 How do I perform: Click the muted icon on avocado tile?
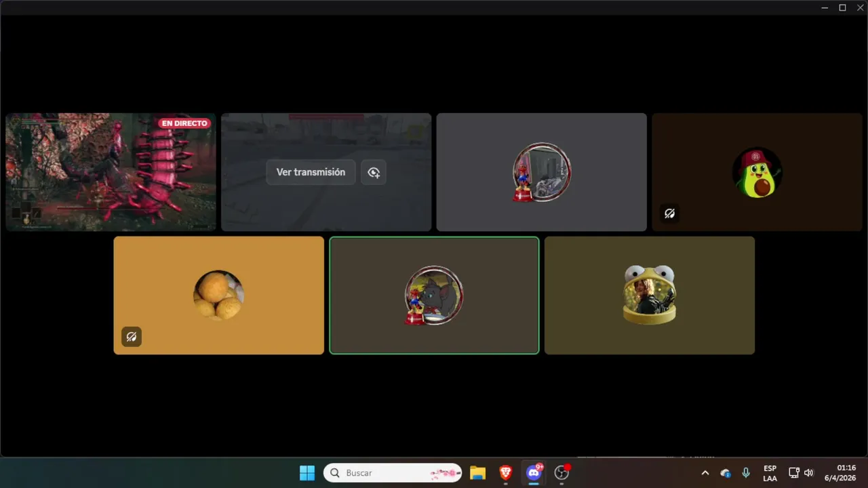pos(670,213)
